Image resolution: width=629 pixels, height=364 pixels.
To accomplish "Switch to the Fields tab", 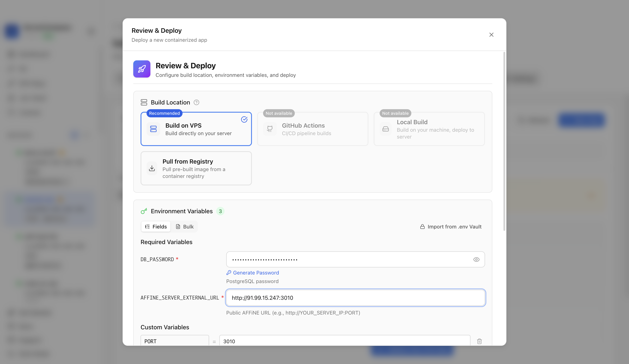I will (156, 227).
